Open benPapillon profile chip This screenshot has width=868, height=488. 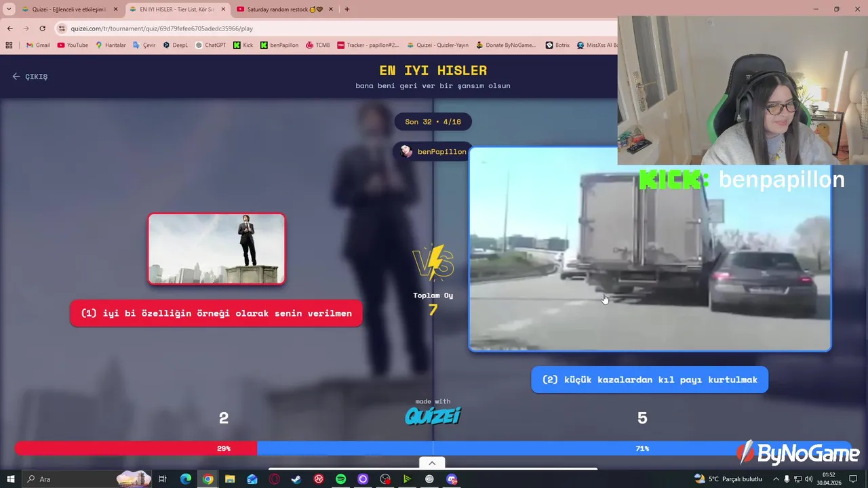pyautogui.click(x=433, y=151)
